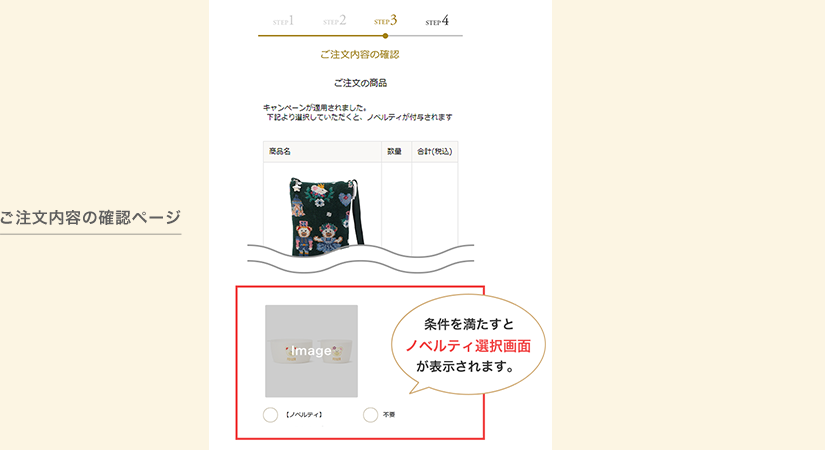
Task: Click the wavy page-break divider lines
Action: click(360, 258)
